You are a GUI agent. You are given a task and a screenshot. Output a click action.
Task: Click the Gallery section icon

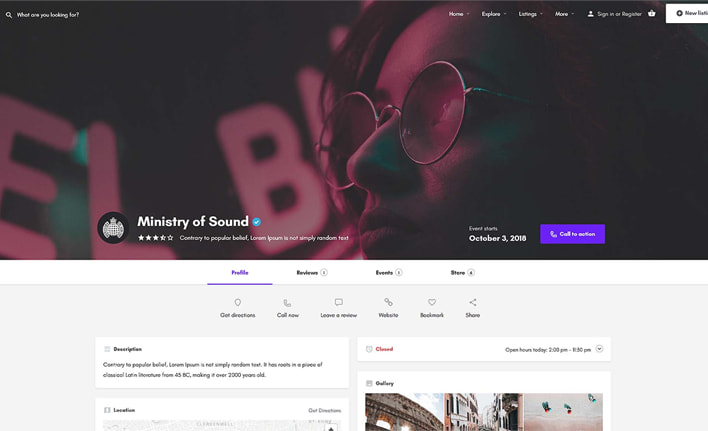(x=369, y=383)
